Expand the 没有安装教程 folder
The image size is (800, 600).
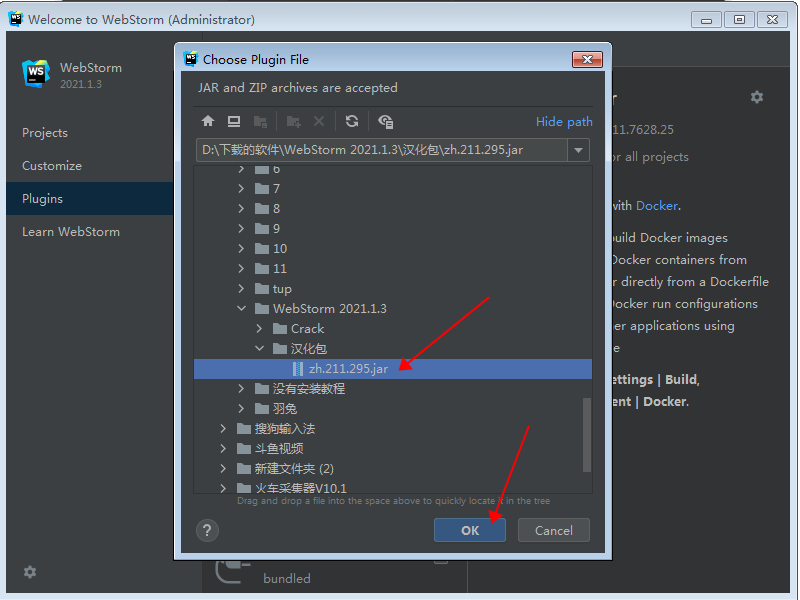click(x=241, y=389)
